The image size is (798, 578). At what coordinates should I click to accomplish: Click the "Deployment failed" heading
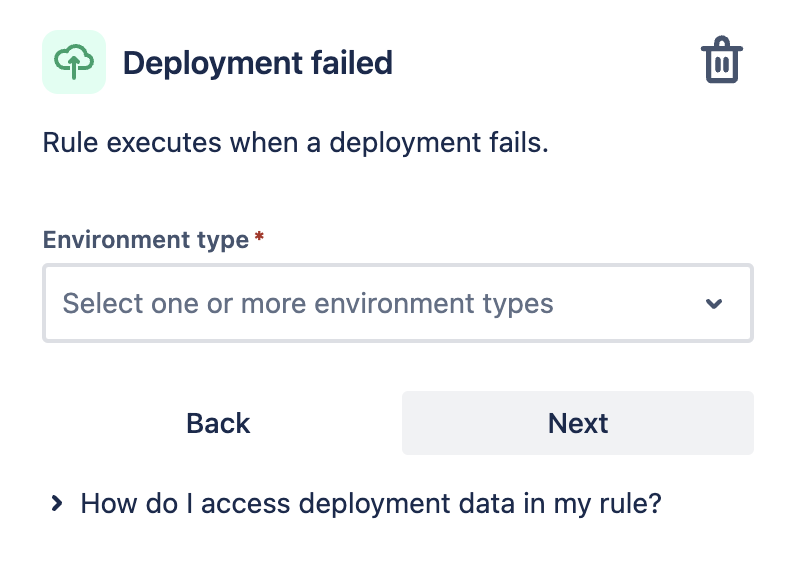tap(257, 63)
